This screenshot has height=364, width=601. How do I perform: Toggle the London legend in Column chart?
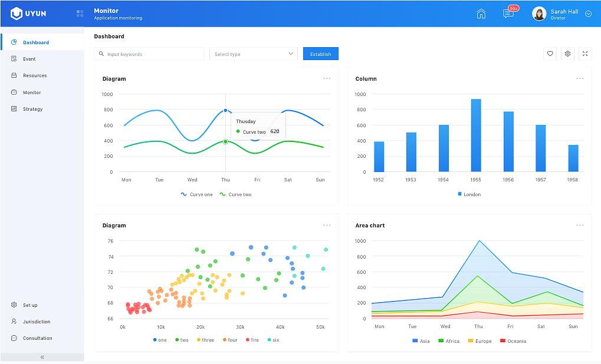click(x=469, y=194)
